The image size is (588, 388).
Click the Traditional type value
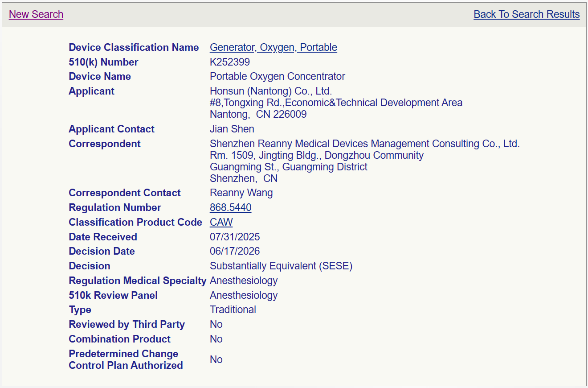point(233,310)
